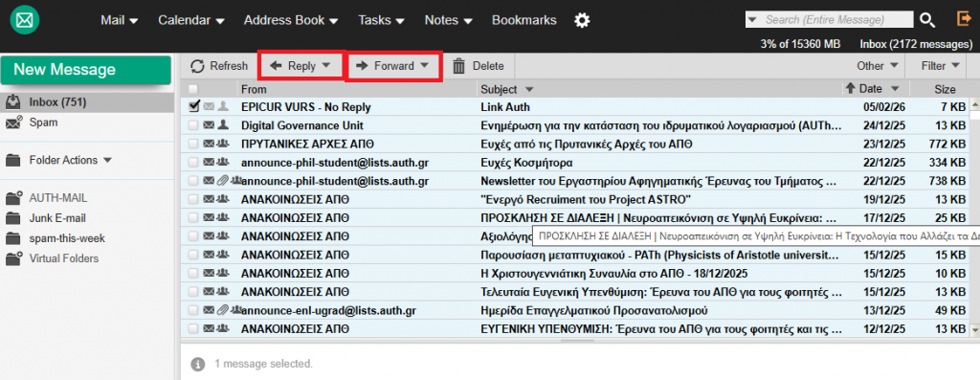Check the Digital Governance Unit message checkbox

coord(193,125)
